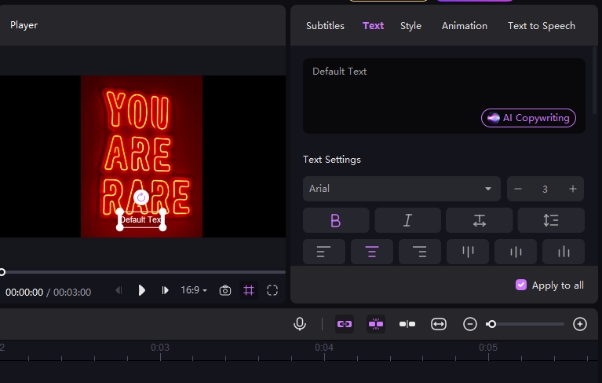Align text to the right
The width and height of the screenshot is (602, 383).
420,252
